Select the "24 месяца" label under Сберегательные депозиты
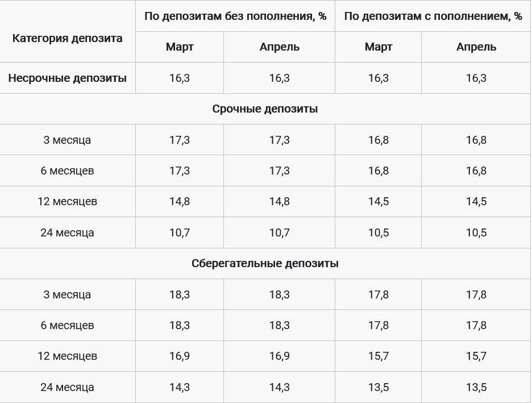Image resolution: width=532 pixels, height=403 pixels. 67,387
